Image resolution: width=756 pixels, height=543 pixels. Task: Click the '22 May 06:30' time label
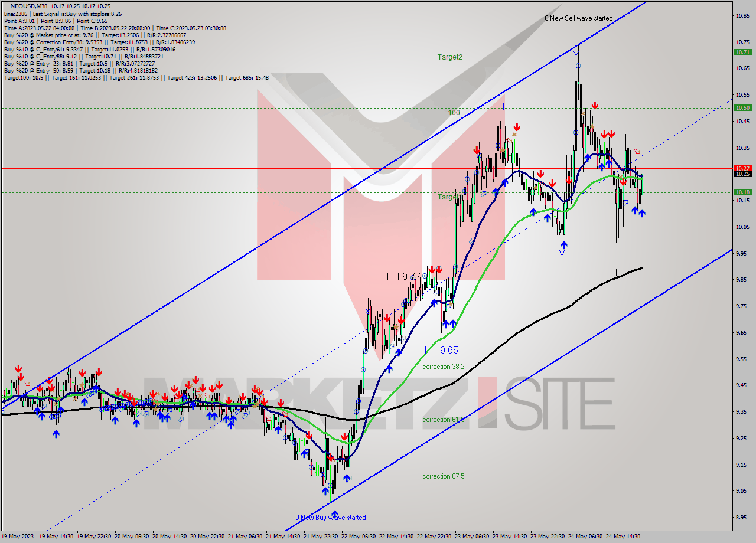coord(359,537)
